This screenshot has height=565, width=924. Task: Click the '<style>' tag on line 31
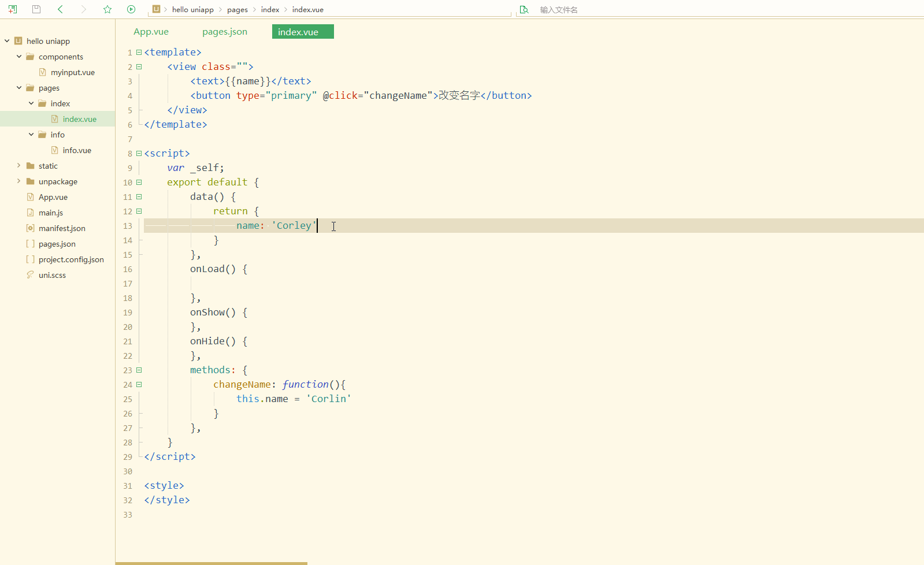click(164, 485)
